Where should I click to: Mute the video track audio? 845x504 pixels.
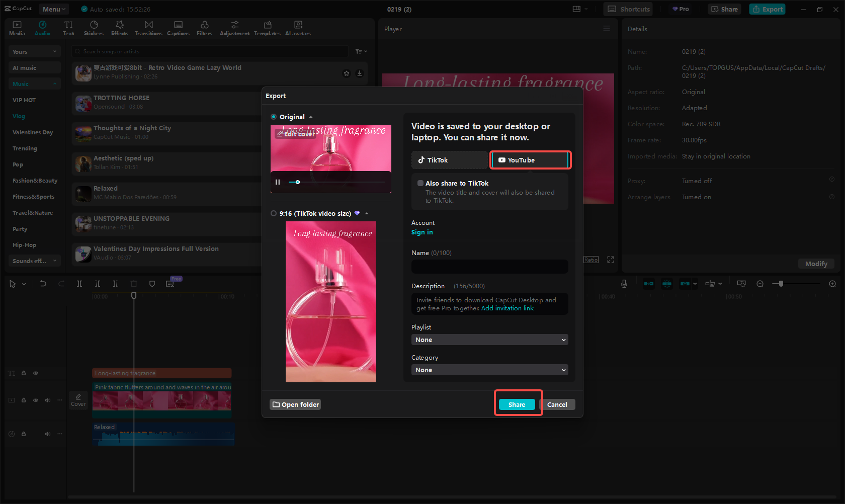click(48, 400)
